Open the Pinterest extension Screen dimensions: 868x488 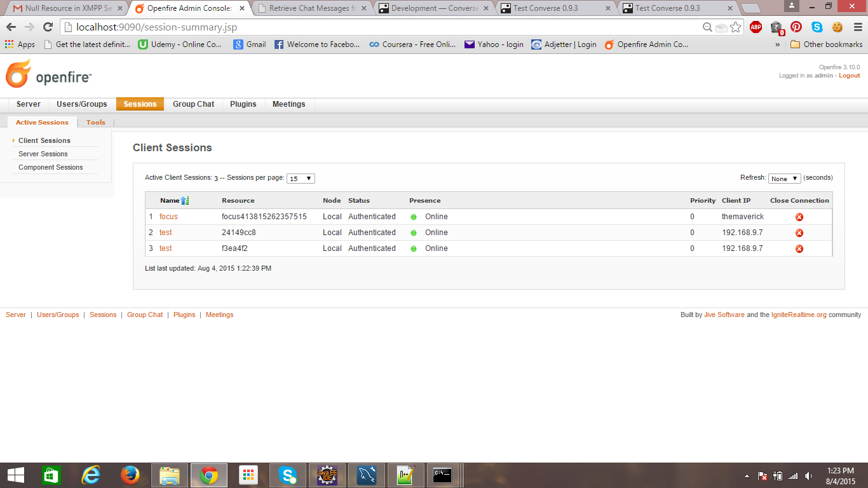796,27
